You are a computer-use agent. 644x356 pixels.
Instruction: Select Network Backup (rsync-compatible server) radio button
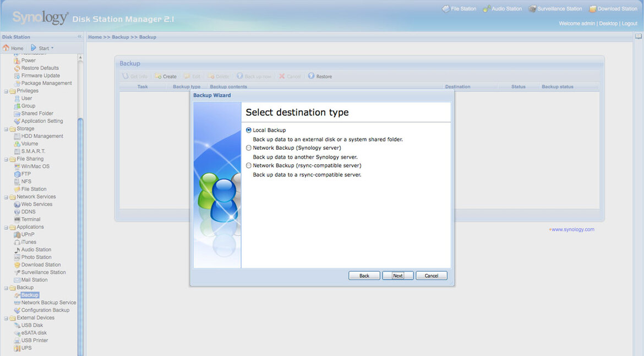(x=248, y=166)
